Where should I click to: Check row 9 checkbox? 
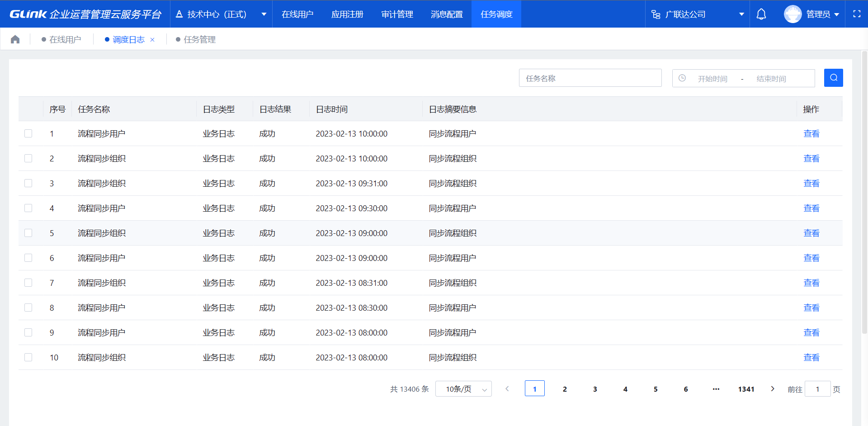pyautogui.click(x=28, y=332)
